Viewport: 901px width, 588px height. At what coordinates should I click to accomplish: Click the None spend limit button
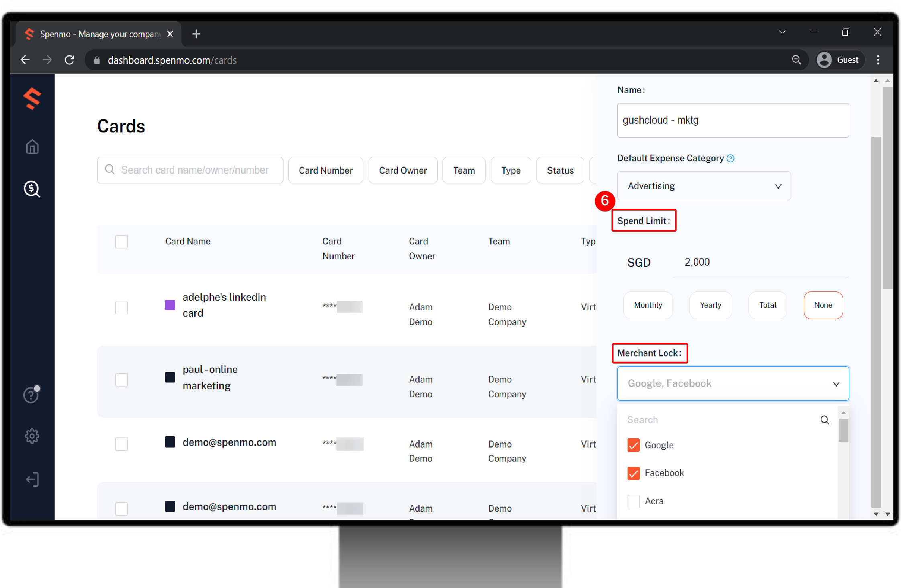click(822, 305)
